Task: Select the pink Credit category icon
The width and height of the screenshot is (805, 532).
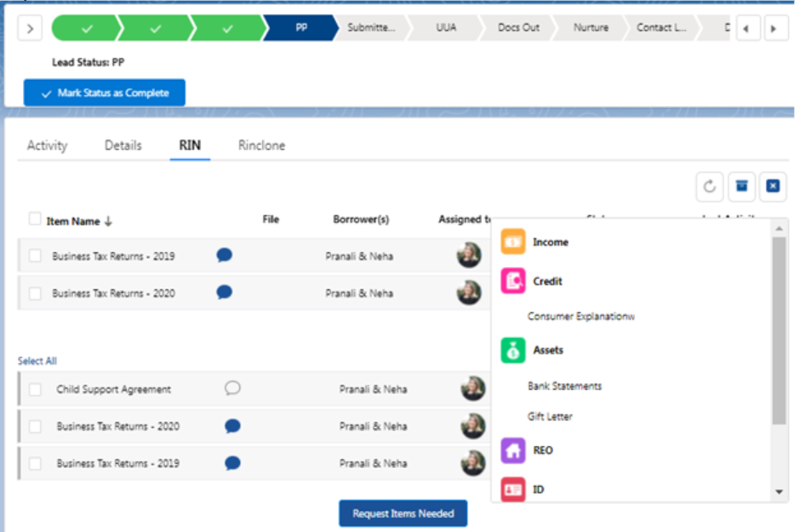Action: (x=513, y=281)
